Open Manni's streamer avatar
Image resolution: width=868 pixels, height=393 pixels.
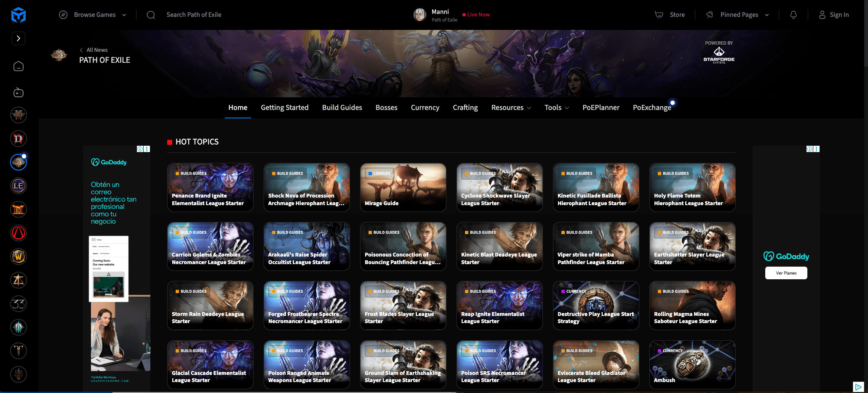419,15
